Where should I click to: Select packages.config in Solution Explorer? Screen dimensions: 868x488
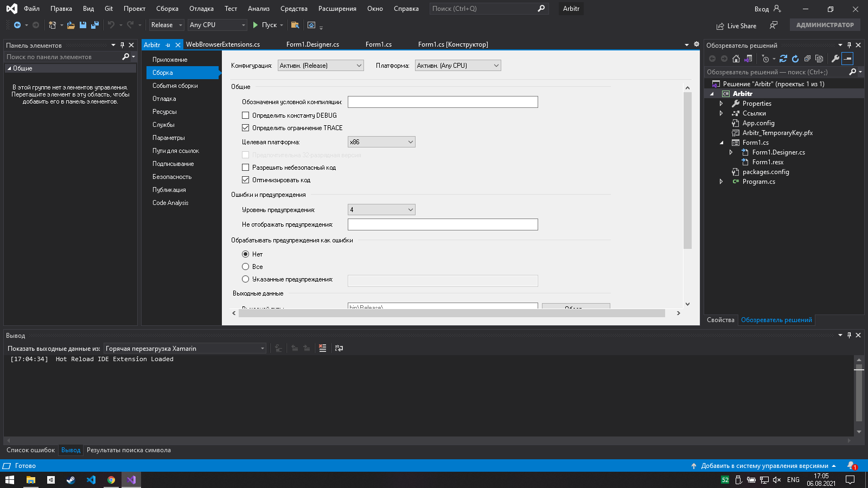765,172
